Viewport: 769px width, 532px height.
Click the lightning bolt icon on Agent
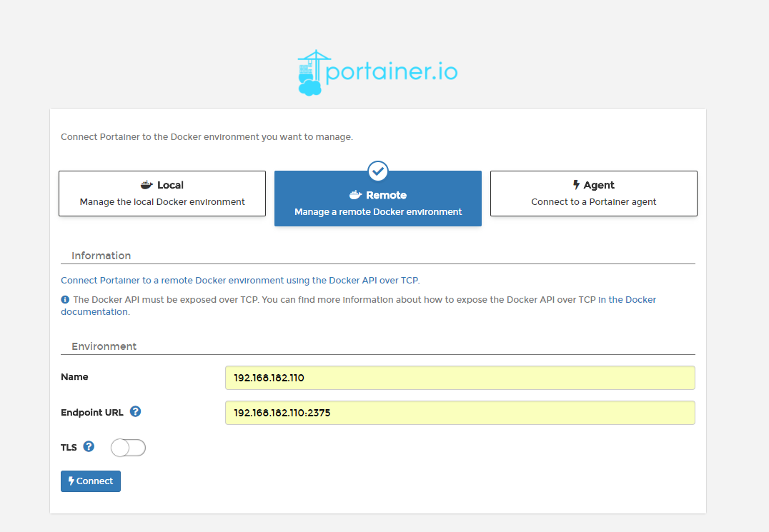pyautogui.click(x=576, y=185)
